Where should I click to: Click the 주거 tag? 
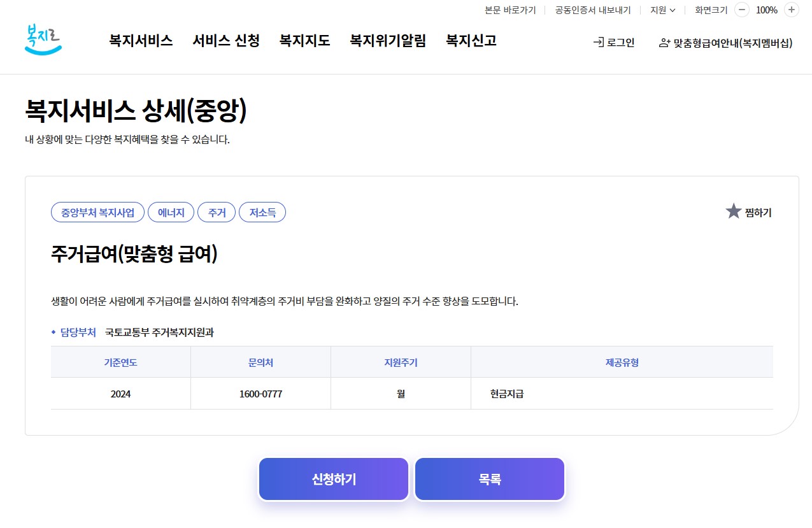217,212
